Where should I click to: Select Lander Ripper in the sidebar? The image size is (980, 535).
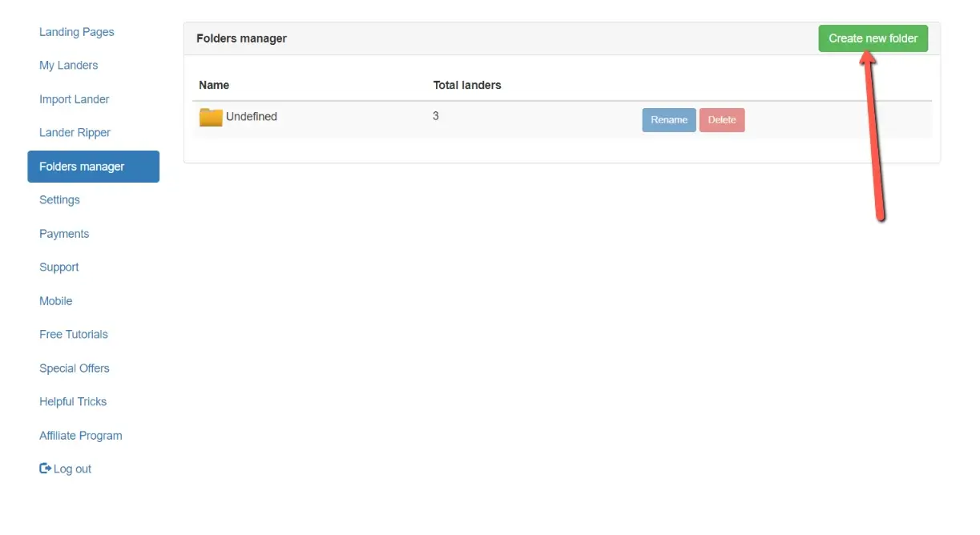pos(75,133)
